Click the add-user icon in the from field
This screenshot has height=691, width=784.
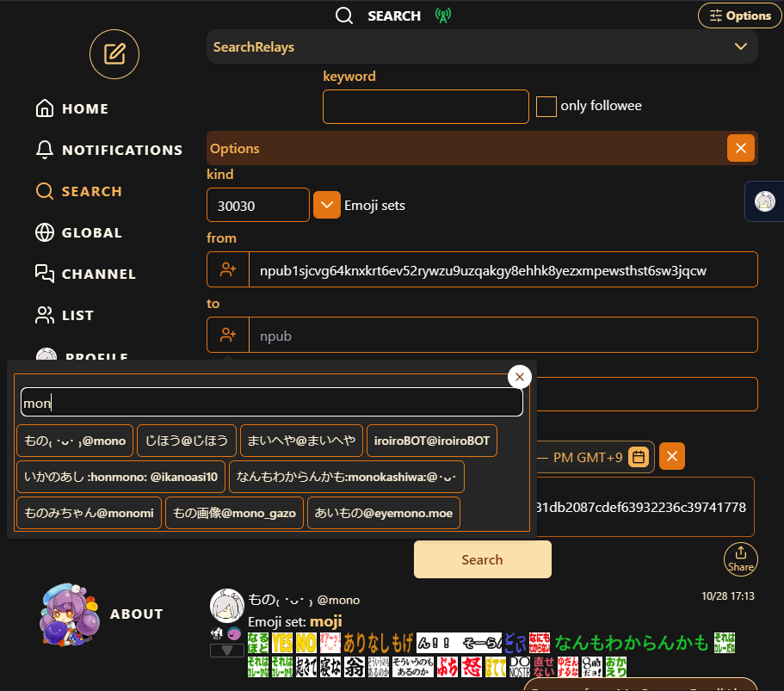[x=228, y=269]
